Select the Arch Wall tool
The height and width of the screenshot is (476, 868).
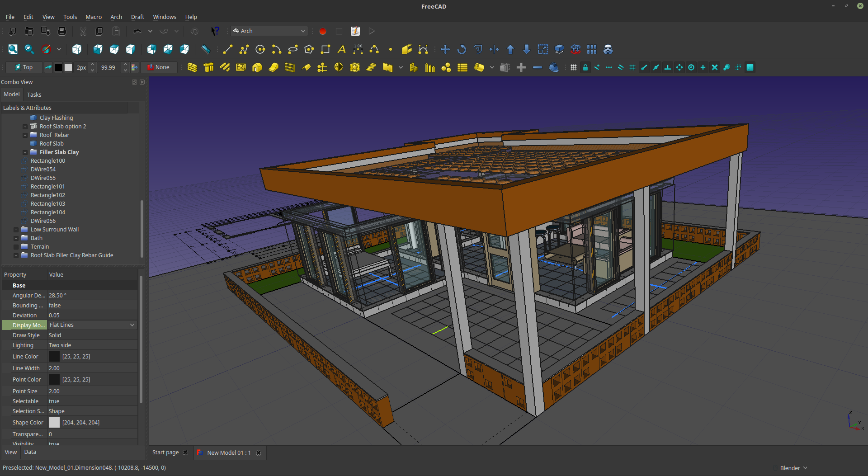pyautogui.click(x=192, y=67)
